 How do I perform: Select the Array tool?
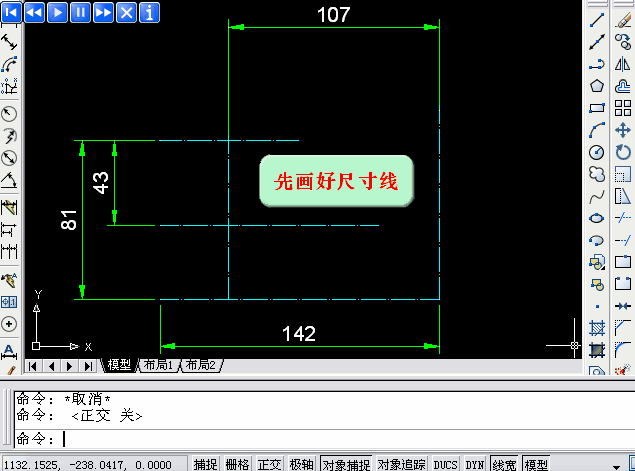coord(623,108)
